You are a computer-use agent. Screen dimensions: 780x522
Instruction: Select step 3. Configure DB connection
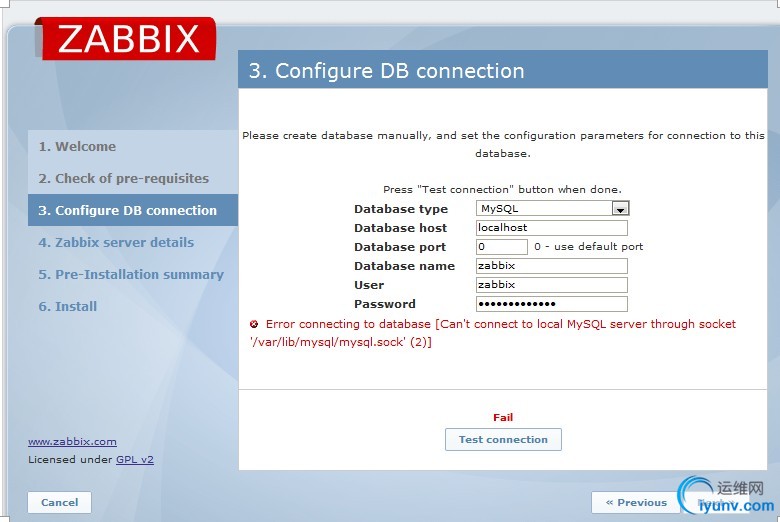[133, 210]
